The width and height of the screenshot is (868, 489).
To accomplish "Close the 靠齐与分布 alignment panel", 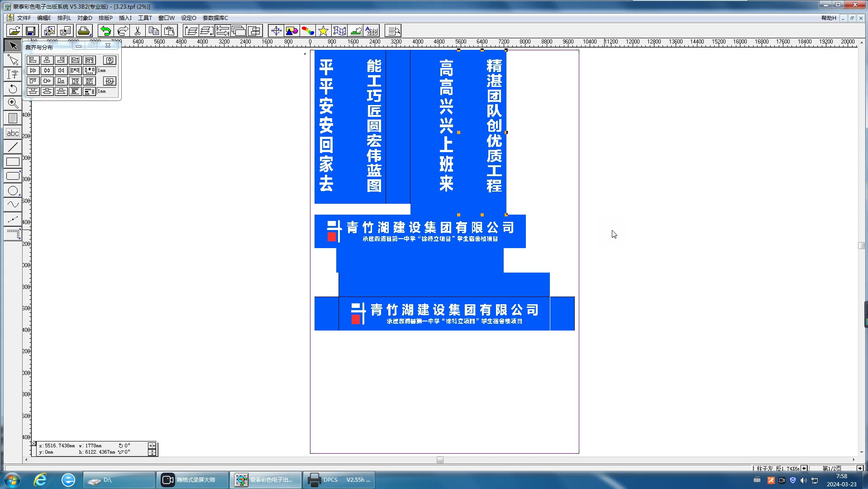I will coord(108,46).
